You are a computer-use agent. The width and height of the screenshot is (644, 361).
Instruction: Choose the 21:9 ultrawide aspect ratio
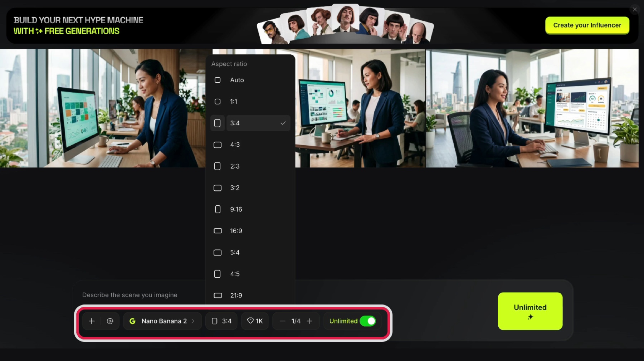pyautogui.click(x=250, y=296)
